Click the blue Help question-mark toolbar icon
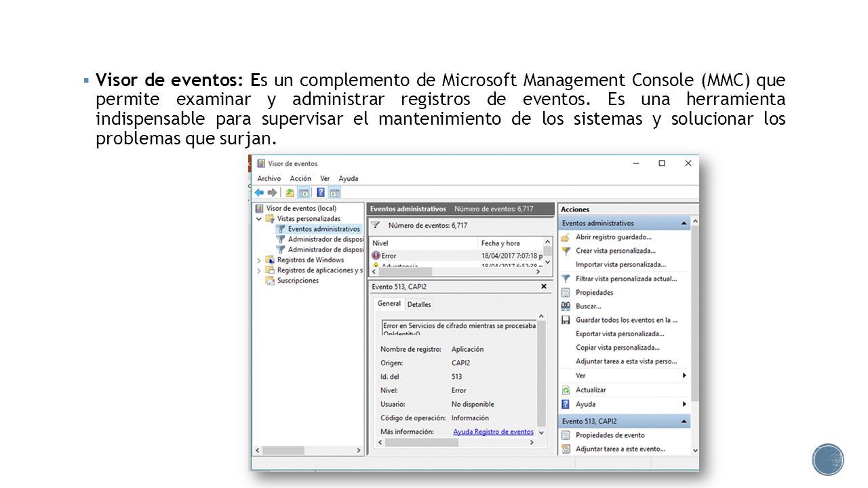Image resolution: width=868 pixels, height=488 pixels. pyautogui.click(x=321, y=192)
